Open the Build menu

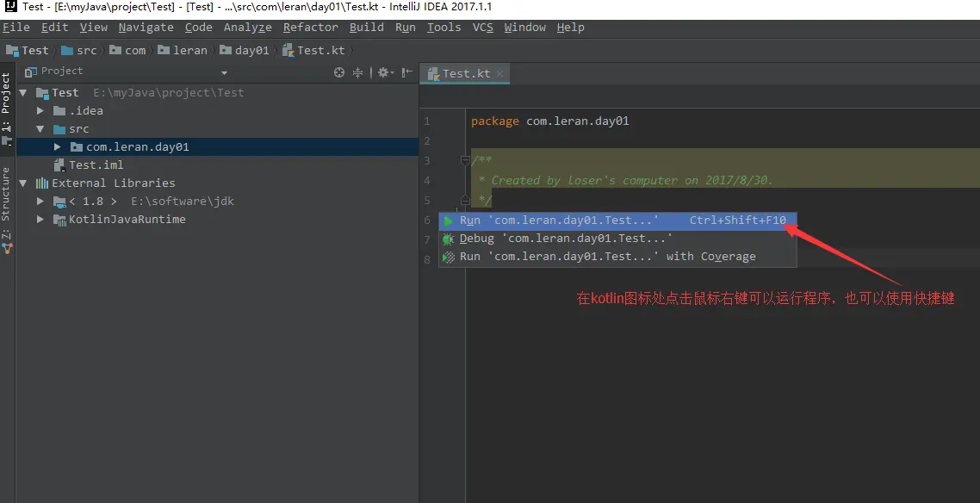[367, 27]
